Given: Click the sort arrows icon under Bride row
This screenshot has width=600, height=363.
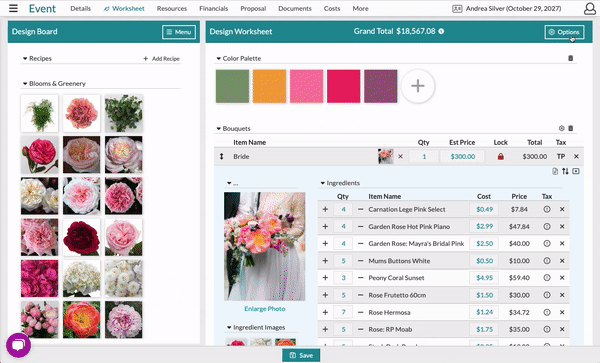Looking at the screenshot, I should click(x=565, y=171).
